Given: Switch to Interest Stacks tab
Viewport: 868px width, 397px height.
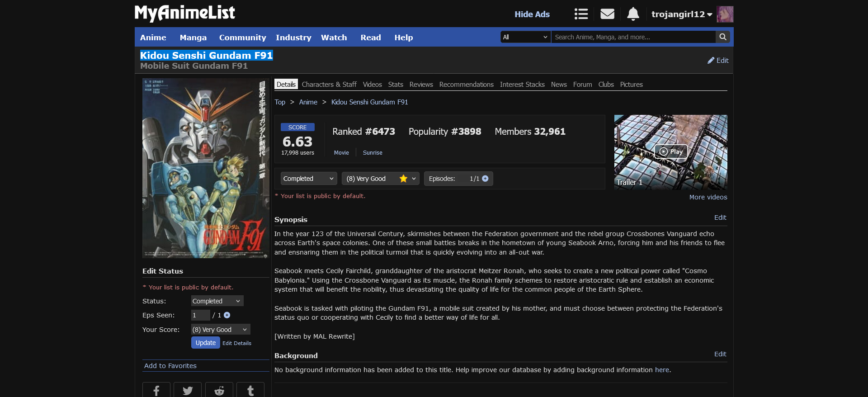Looking at the screenshot, I should click(x=522, y=85).
